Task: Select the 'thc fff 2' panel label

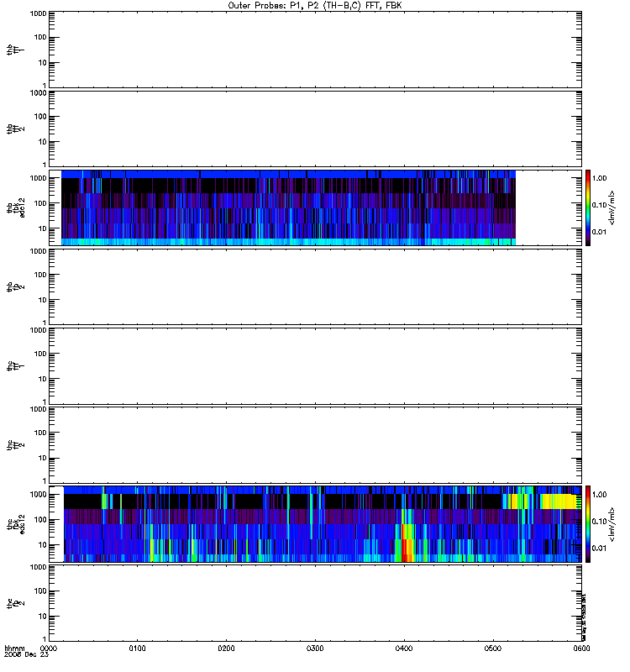Action: (x=15, y=445)
